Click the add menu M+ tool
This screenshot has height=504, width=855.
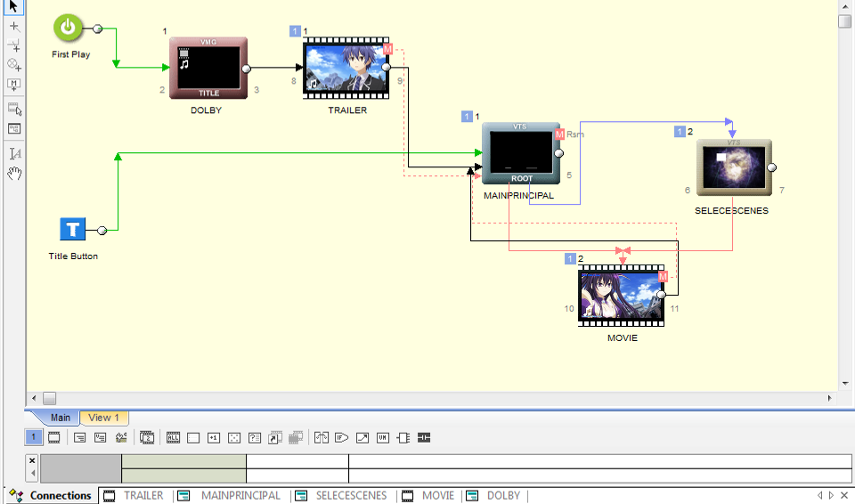click(14, 85)
